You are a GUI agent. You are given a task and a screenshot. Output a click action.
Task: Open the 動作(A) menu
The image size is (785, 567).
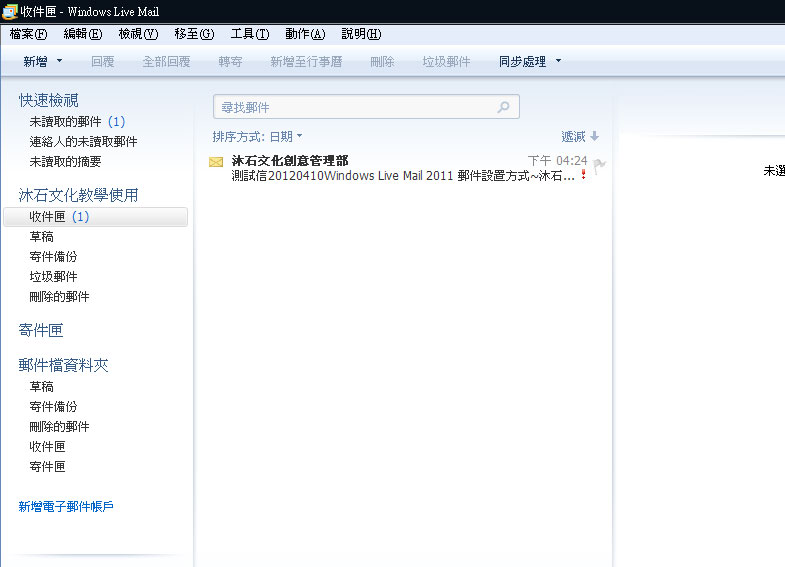point(305,34)
